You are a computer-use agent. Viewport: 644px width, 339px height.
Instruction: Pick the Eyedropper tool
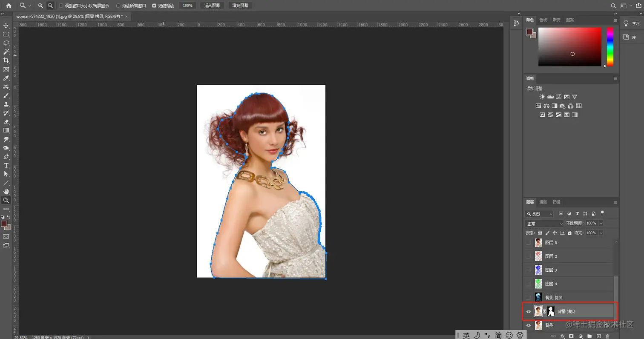click(x=6, y=78)
